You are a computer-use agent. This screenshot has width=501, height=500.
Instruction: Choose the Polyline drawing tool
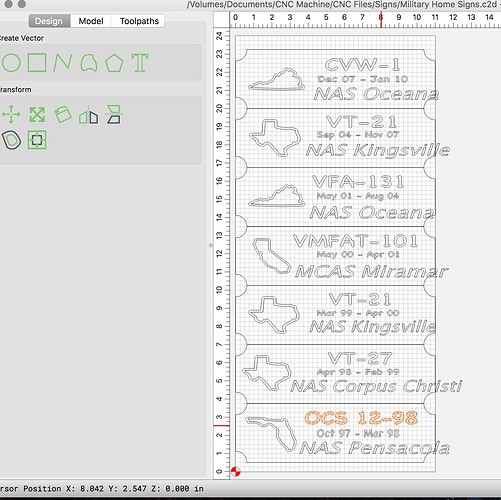[x=63, y=63]
